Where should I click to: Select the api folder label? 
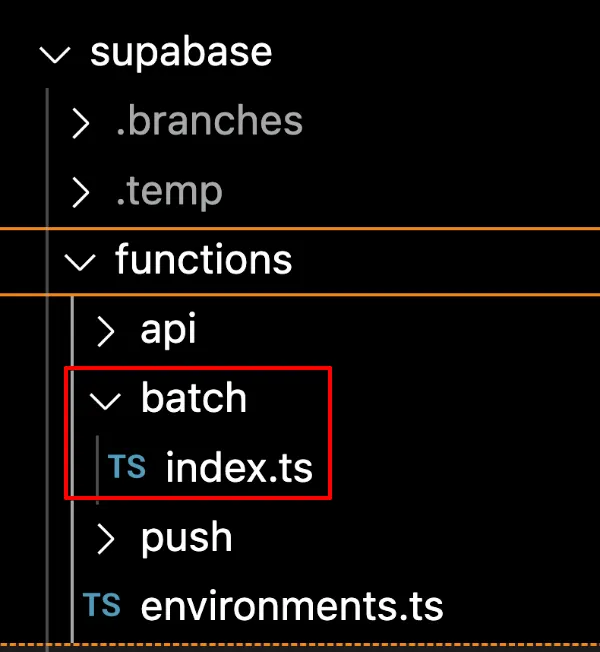tap(168, 330)
